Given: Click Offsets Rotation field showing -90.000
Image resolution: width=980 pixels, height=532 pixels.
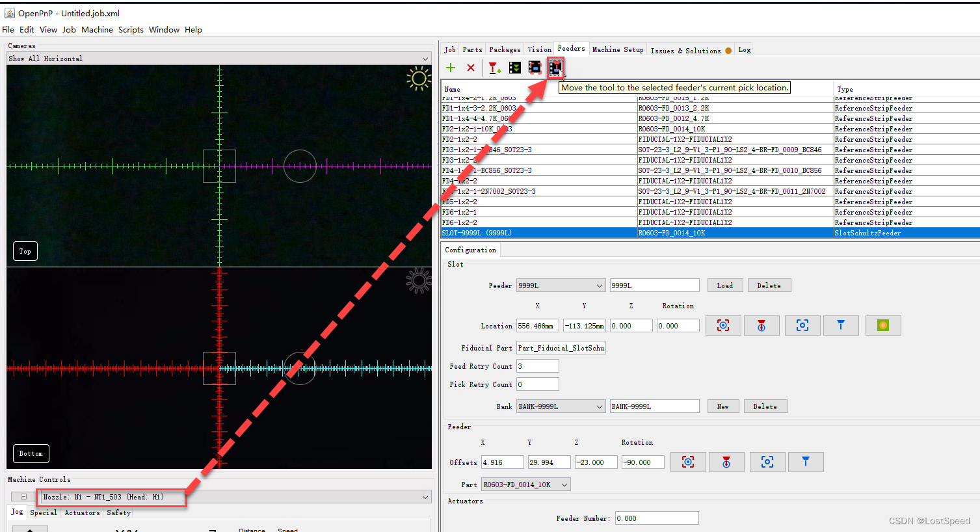Looking at the screenshot, I should pos(643,462).
